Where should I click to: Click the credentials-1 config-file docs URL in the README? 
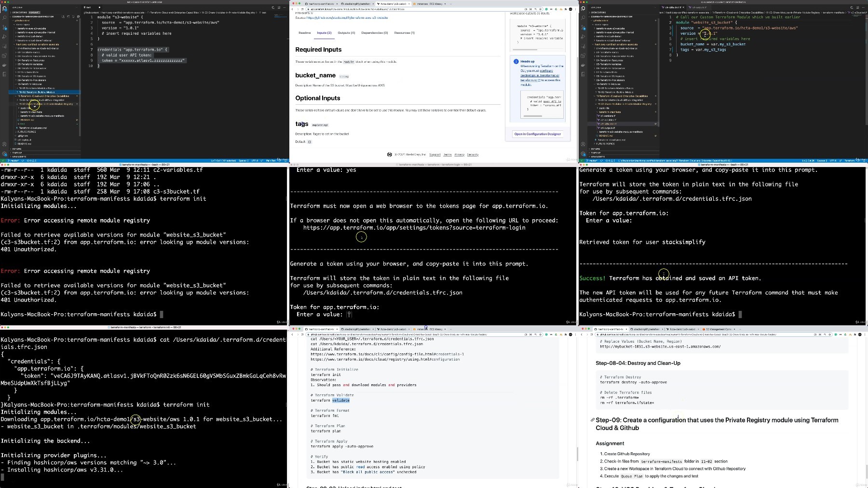[x=387, y=354]
